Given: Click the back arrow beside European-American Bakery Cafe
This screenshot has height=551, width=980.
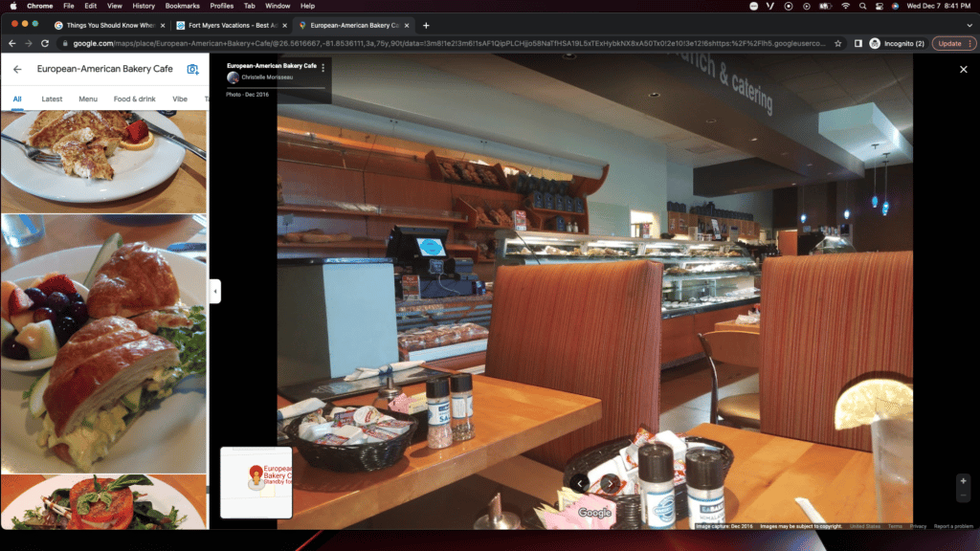Looking at the screenshot, I should click(17, 69).
